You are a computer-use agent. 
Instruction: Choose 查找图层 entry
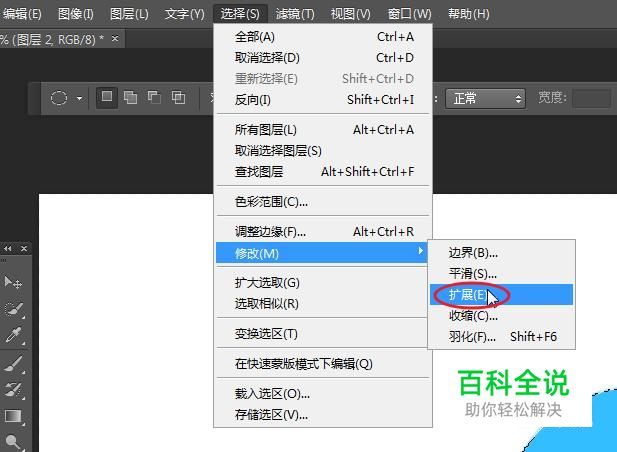click(323, 172)
